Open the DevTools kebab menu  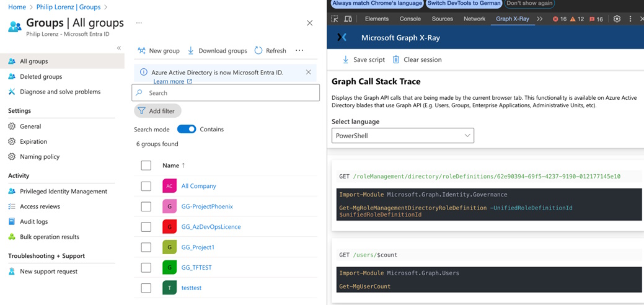point(630,19)
